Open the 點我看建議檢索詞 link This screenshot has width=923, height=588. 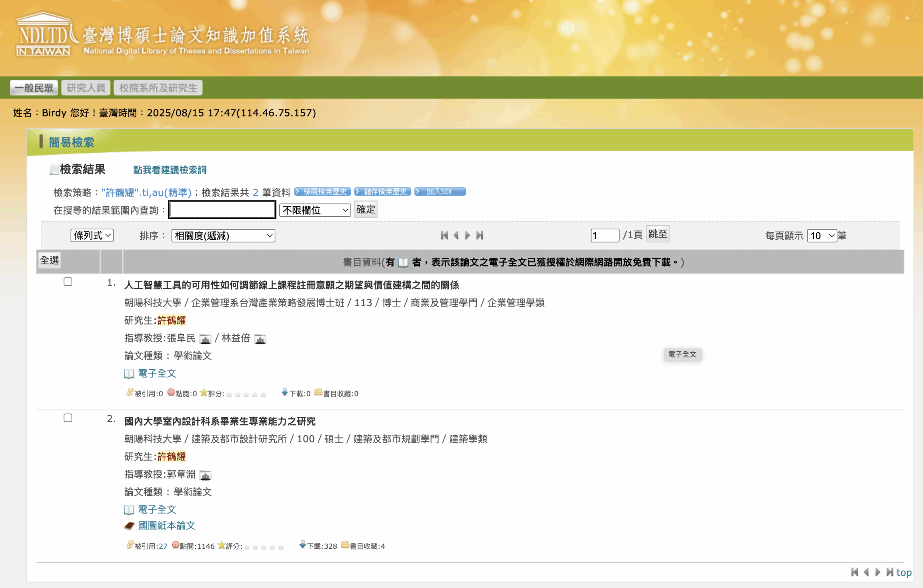(169, 170)
